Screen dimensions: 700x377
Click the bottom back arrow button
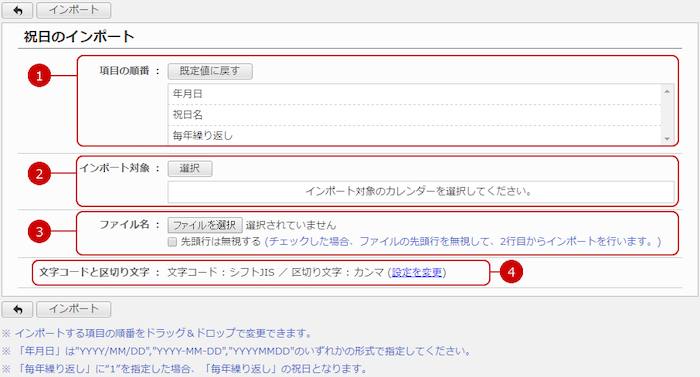17,309
